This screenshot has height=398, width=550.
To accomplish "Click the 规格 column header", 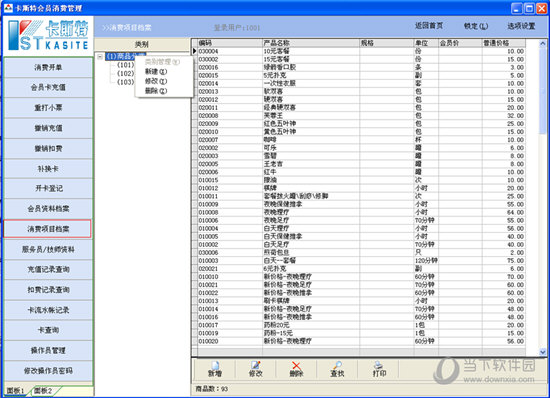I will pos(387,43).
